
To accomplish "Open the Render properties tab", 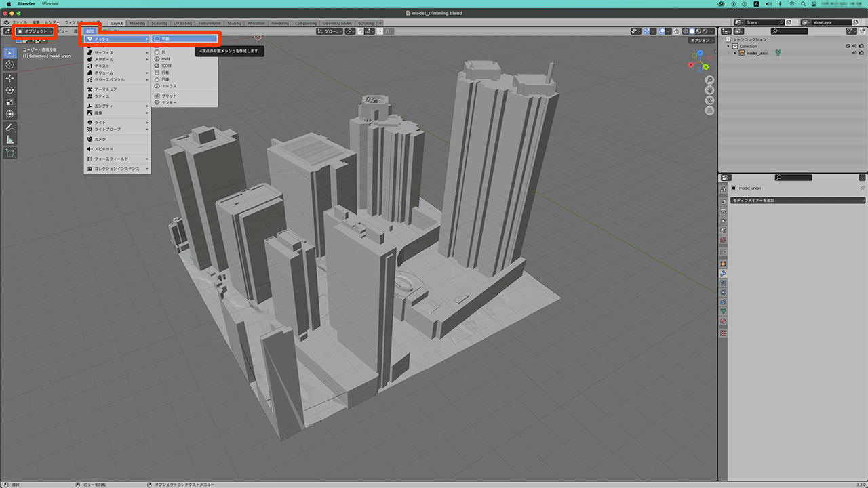I will [723, 201].
